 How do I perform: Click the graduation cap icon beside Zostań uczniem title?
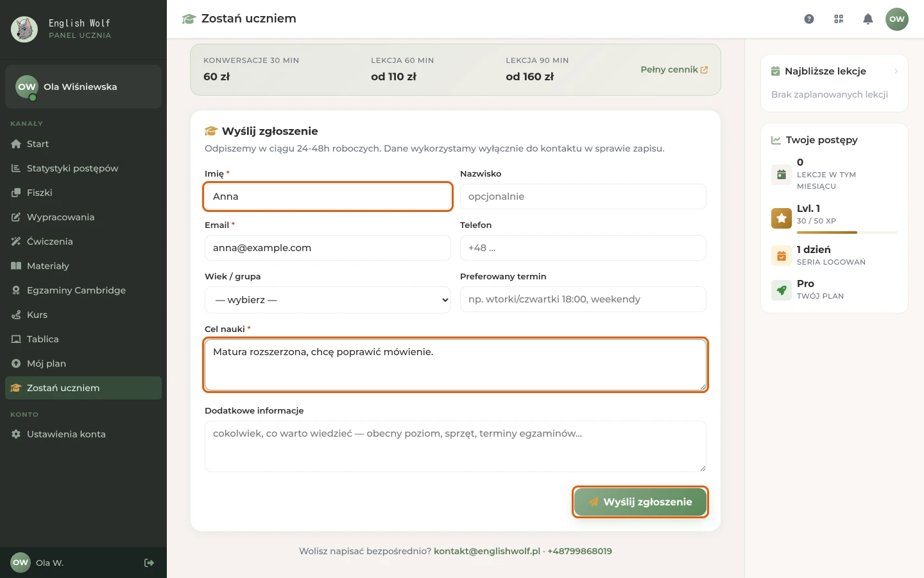[189, 19]
